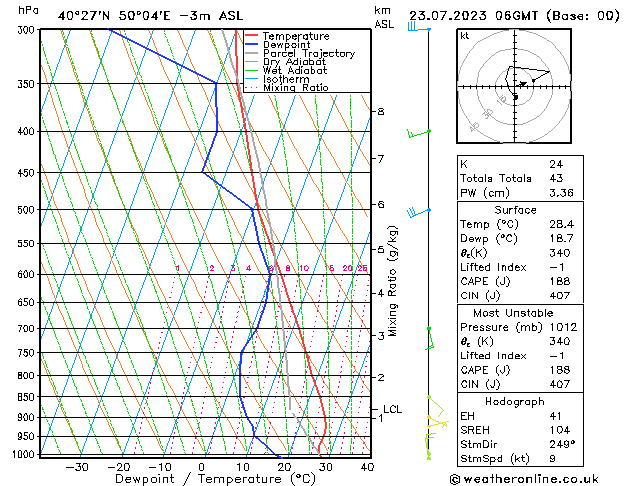Click the blue Dewpoint legend line sample
629x486 pixels.
[x=251, y=45]
